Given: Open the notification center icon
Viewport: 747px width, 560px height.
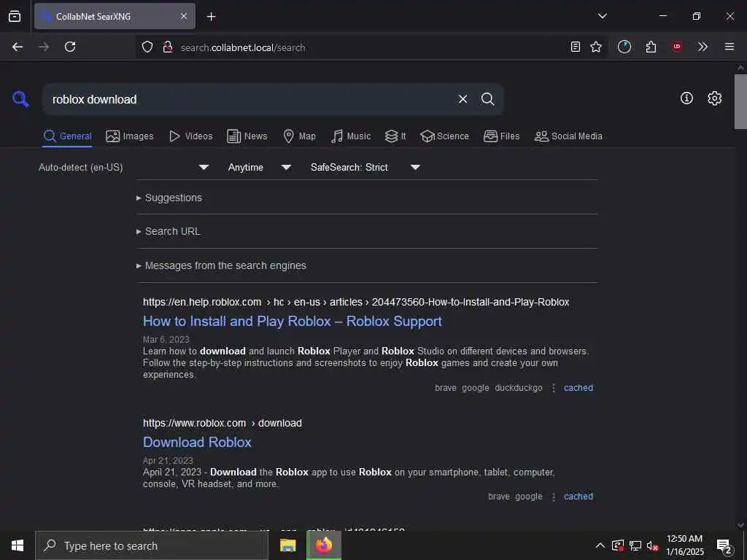Looking at the screenshot, I should [x=724, y=546].
